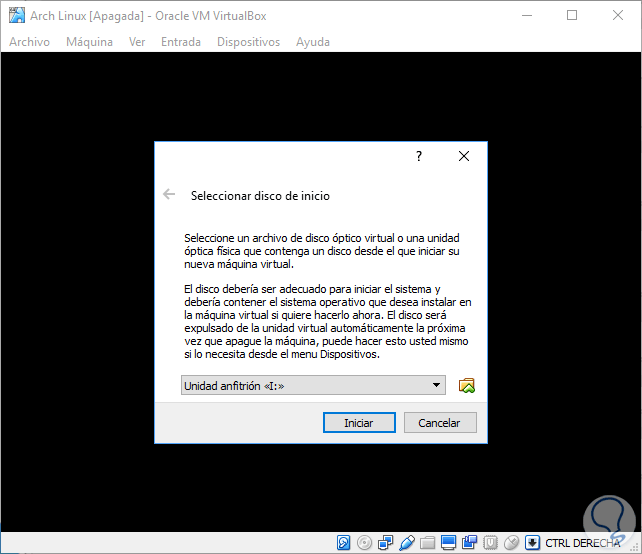The height and width of the screenshot is (554, 642).
Task: Open the Dispositivos menu
Action: [249, 42]
